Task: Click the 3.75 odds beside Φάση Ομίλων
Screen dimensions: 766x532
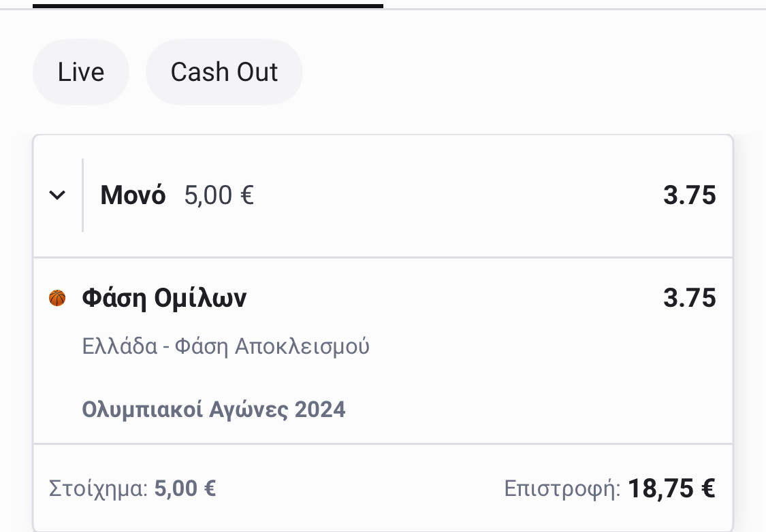Action: pos(689,298)
